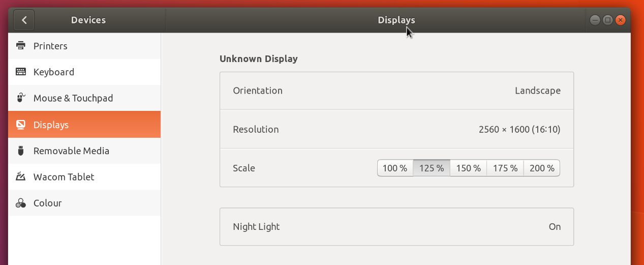Click the Wacom Tablet icon
Viewport: 644px width, 265px height.
click(21, 177)
